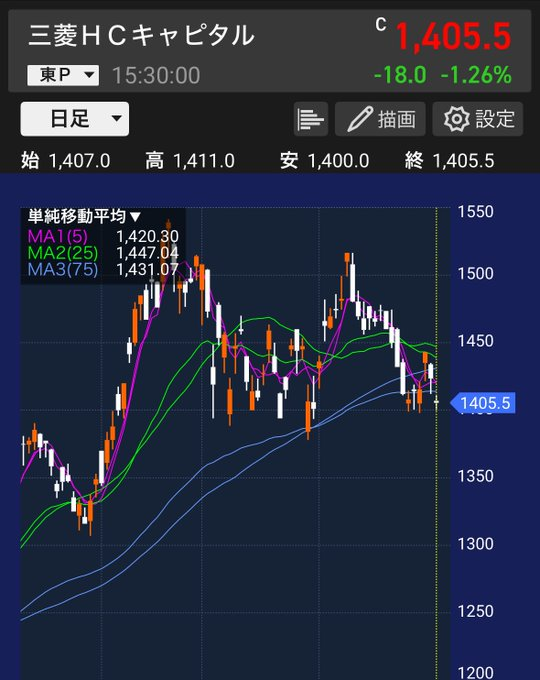Click the pencil icon in 描画 button
540x680 pixels.
tap(360, 119)
